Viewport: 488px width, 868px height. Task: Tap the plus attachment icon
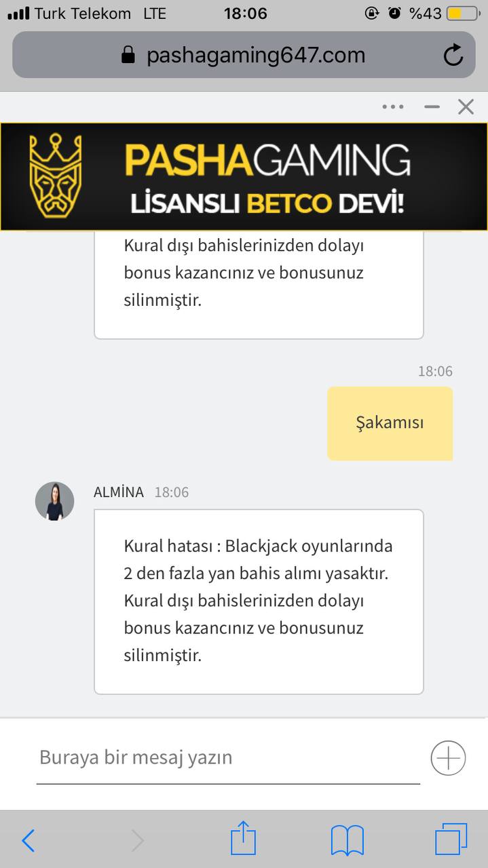click(x=448, y=757)
